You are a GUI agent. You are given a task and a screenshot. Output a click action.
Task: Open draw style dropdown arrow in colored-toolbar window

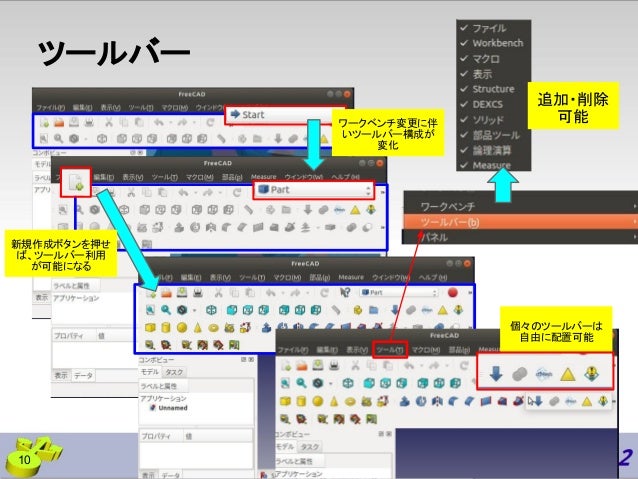point(194,310)
